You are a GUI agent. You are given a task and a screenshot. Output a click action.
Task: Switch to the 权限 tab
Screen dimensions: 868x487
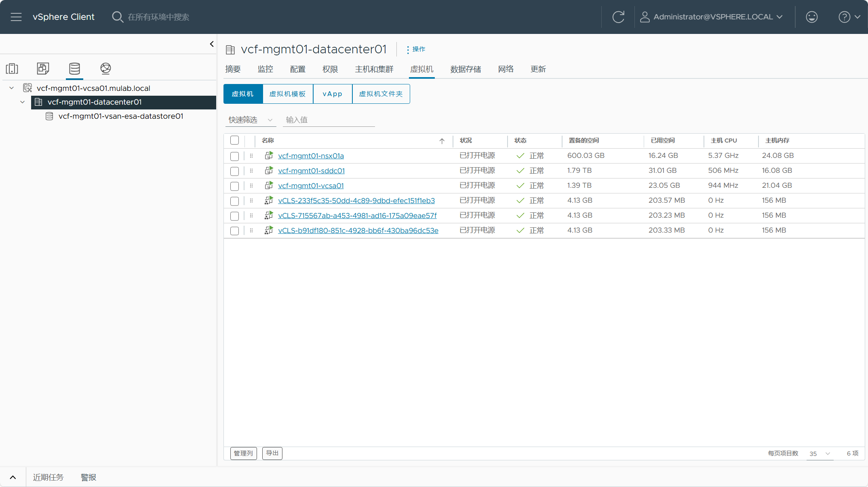coord(330,69)
